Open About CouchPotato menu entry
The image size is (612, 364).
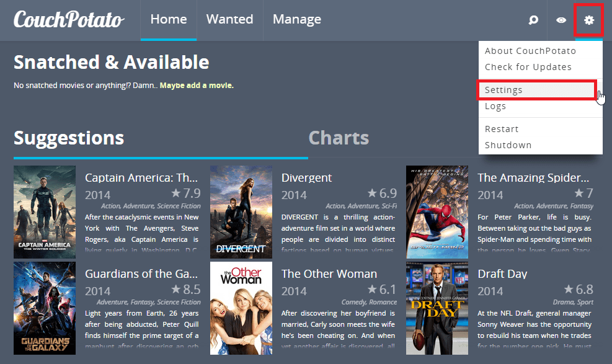coord(530,51)
